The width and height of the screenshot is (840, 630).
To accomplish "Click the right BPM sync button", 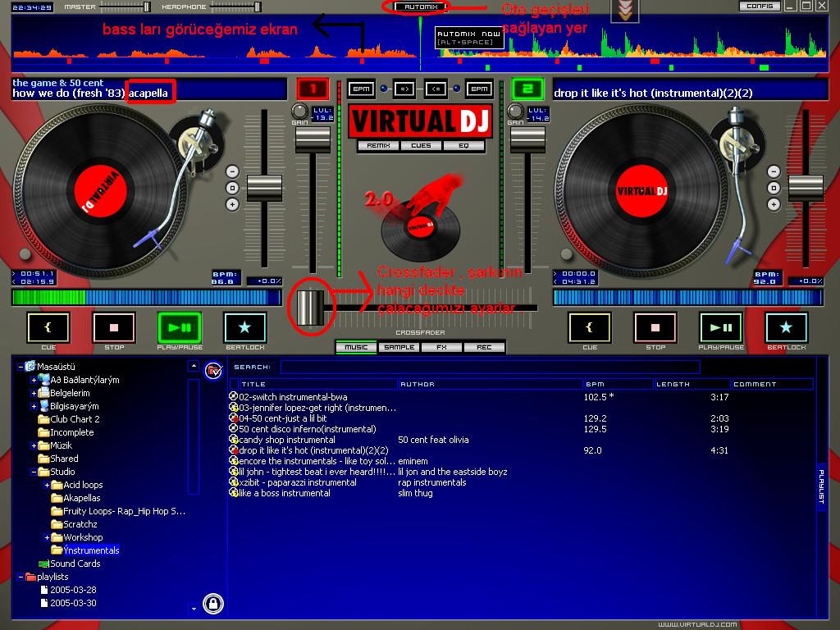I will pyautogui.click(x=479, y=89).
